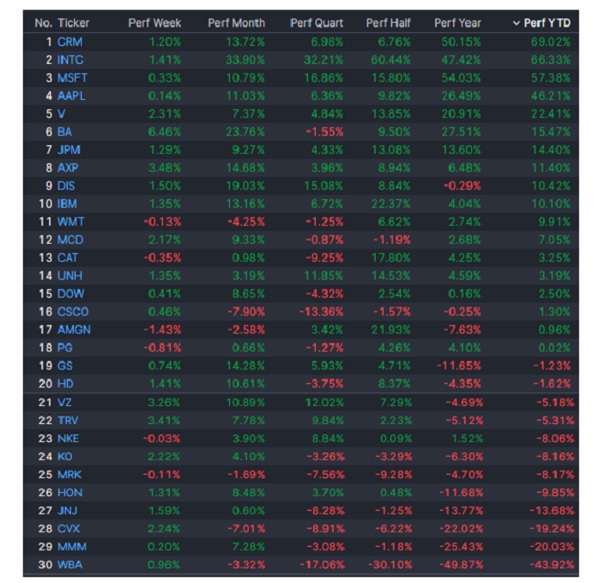This screenshot has height=583, width=600.
Task: Open the IBM ticker link
Action: (x=67, y=204)
